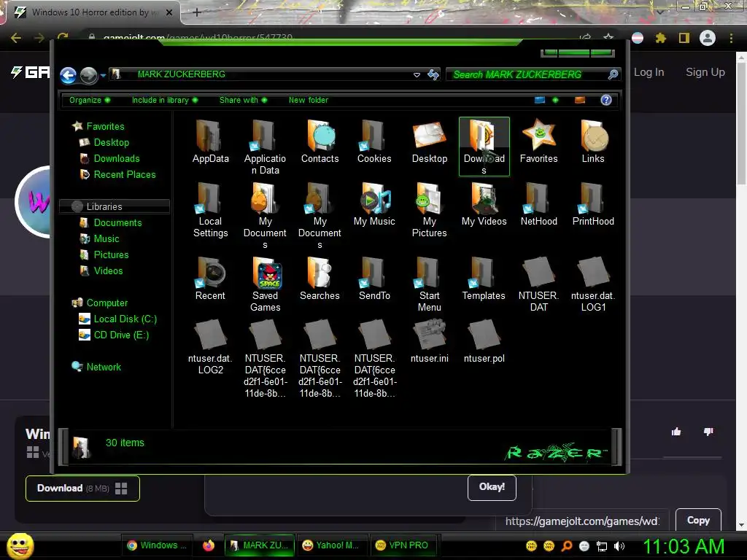Screen dimensions: 747x560
Task: Select the ntuser.ini file
Action: [429, 341]
